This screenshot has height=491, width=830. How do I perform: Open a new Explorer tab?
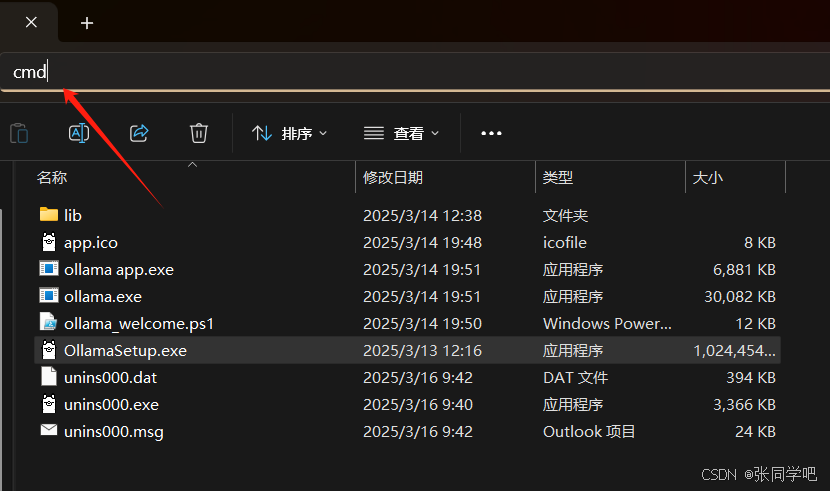tap(87, 23)
